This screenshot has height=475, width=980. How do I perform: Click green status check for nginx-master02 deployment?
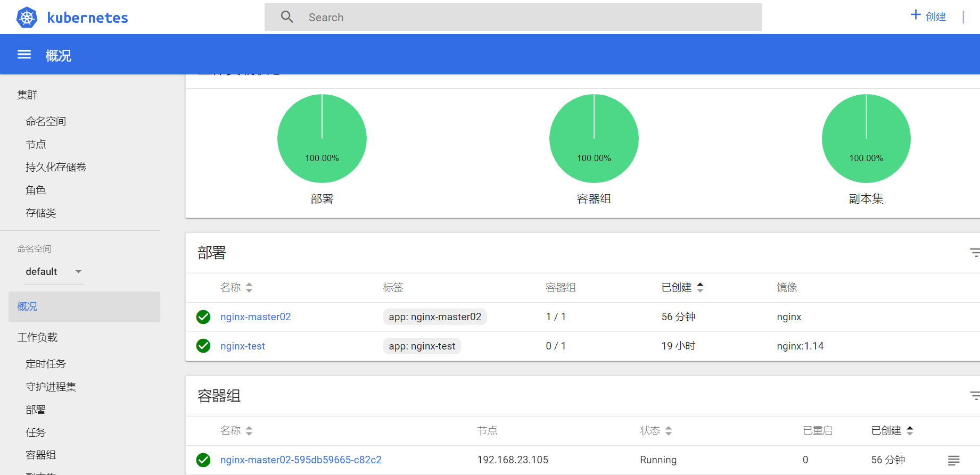(x=203, y=317)
